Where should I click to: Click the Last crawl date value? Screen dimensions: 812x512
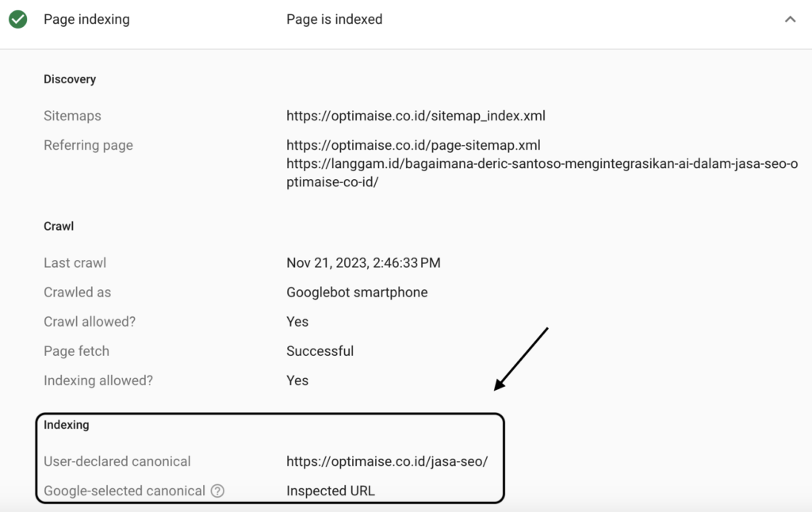[x=363, y=262]
